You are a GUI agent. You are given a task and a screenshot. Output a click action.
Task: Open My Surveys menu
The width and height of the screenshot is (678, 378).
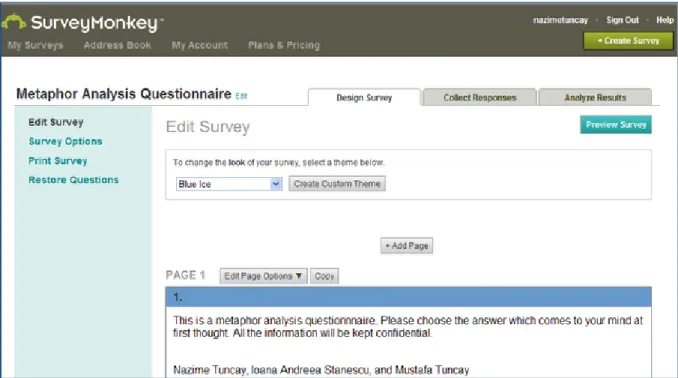tap(35, 45)
